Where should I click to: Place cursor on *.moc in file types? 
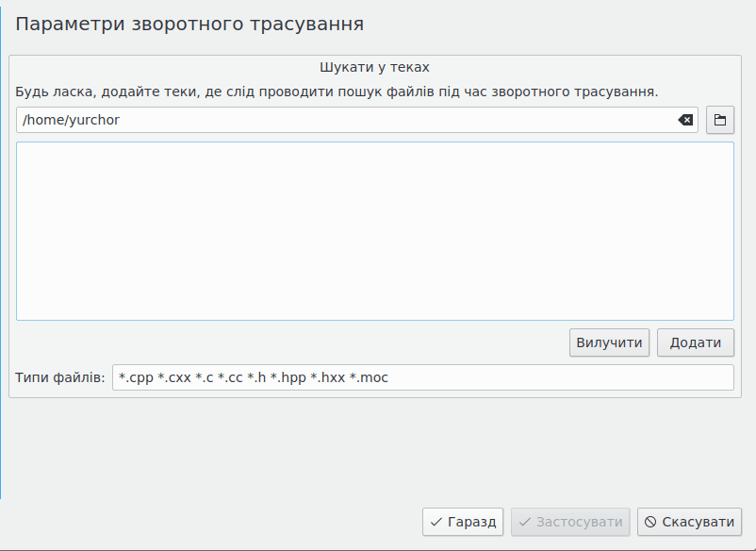369,377
